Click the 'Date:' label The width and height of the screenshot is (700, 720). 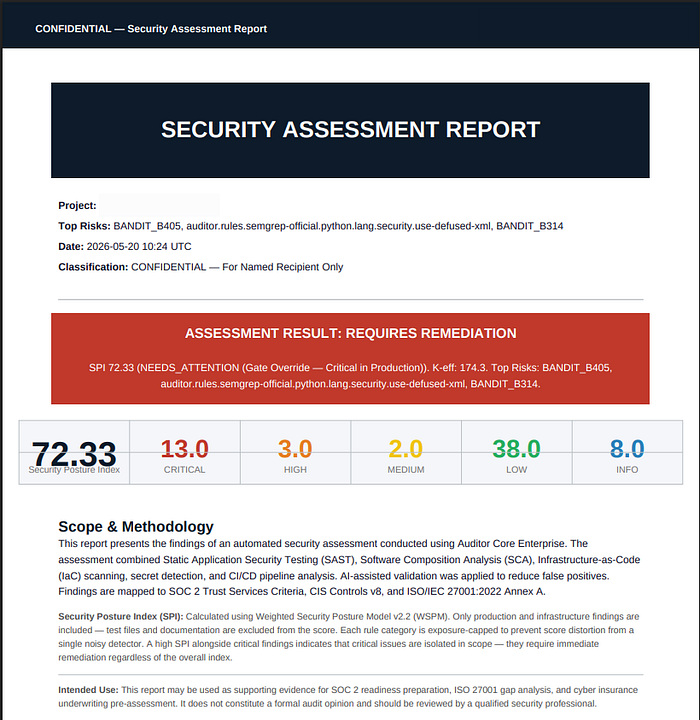tap(71, 247)
